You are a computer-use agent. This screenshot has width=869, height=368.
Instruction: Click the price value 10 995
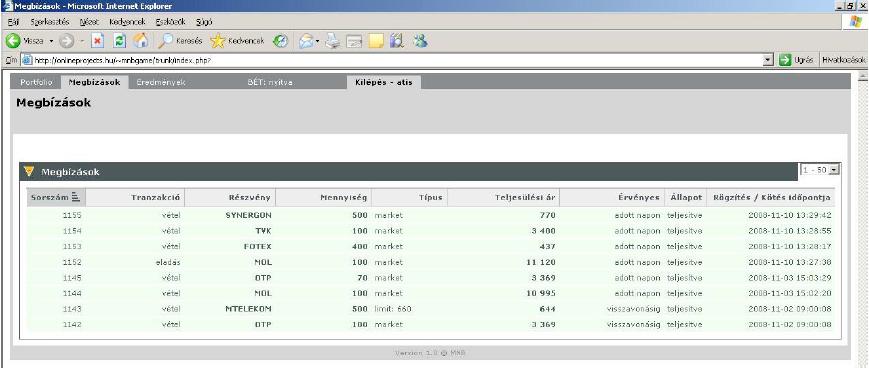(x=540, y=293)
